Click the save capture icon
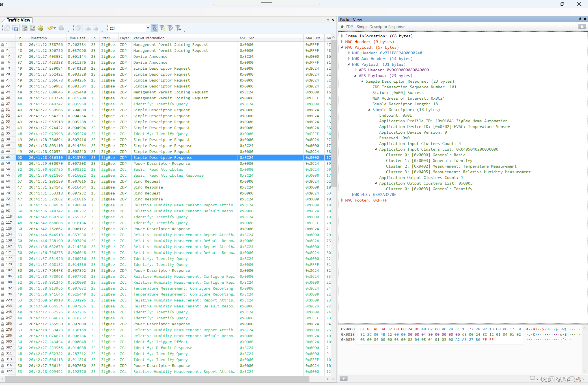Image resolution: width=588 pixels, height=385 pixels. pyautogui.click(x=15, y=28)
